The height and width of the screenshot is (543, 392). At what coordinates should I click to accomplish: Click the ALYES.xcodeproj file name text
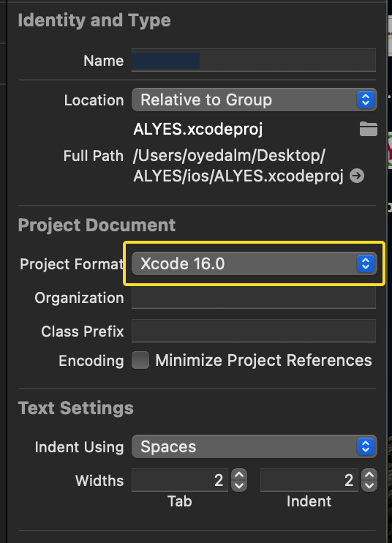[x=198, y=130]
